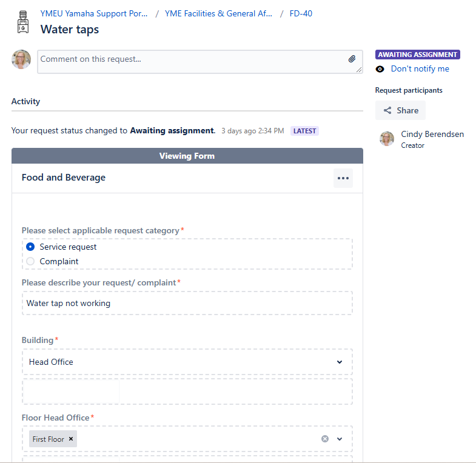
Task: Open the three-dot menu for Food and Beverage form
Action: 343,178
